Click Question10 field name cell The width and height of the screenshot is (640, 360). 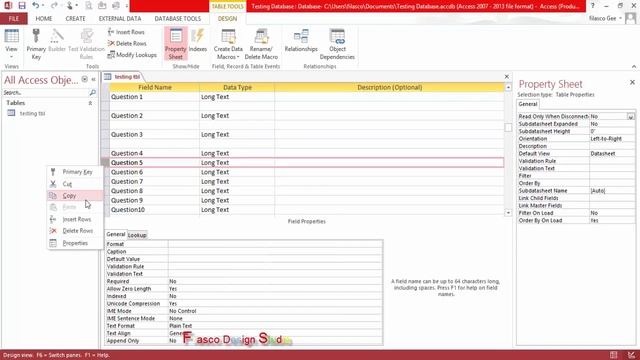coord(154,210)
